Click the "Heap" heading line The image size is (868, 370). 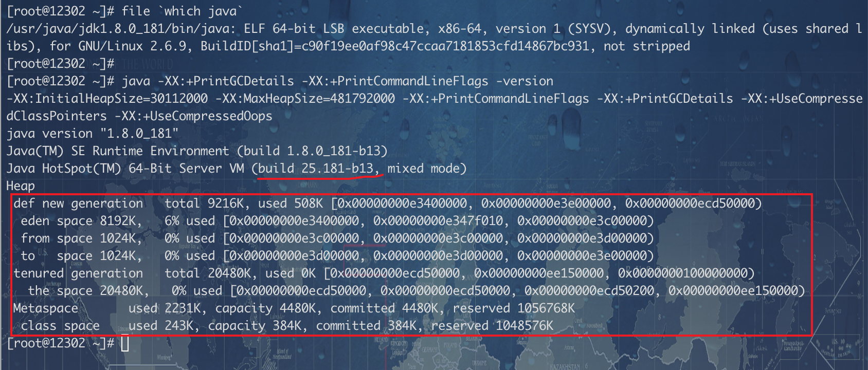21,186
